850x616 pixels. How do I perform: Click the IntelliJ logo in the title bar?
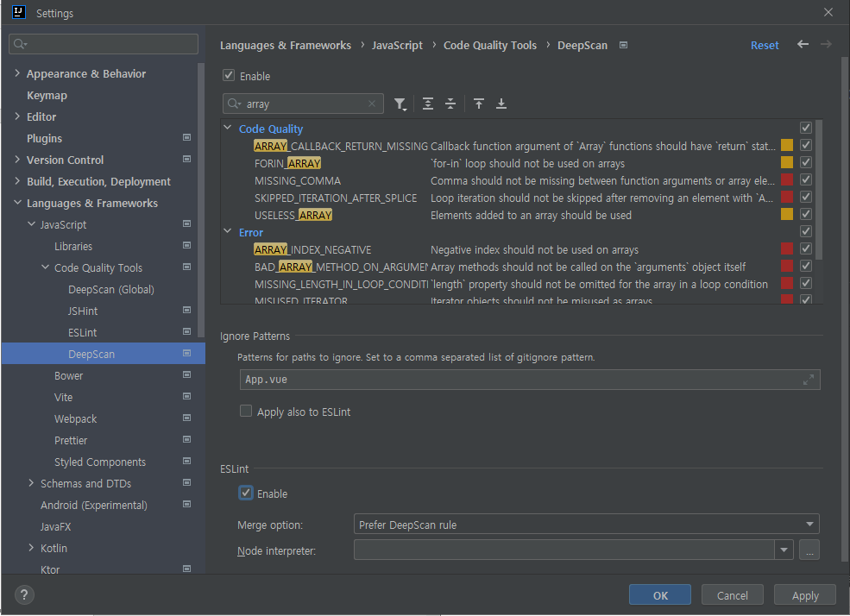19,12
